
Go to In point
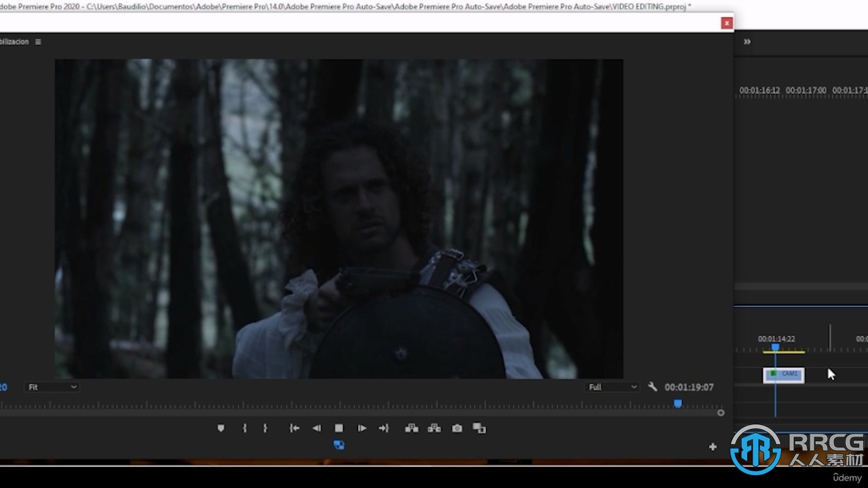coord(294,428)
